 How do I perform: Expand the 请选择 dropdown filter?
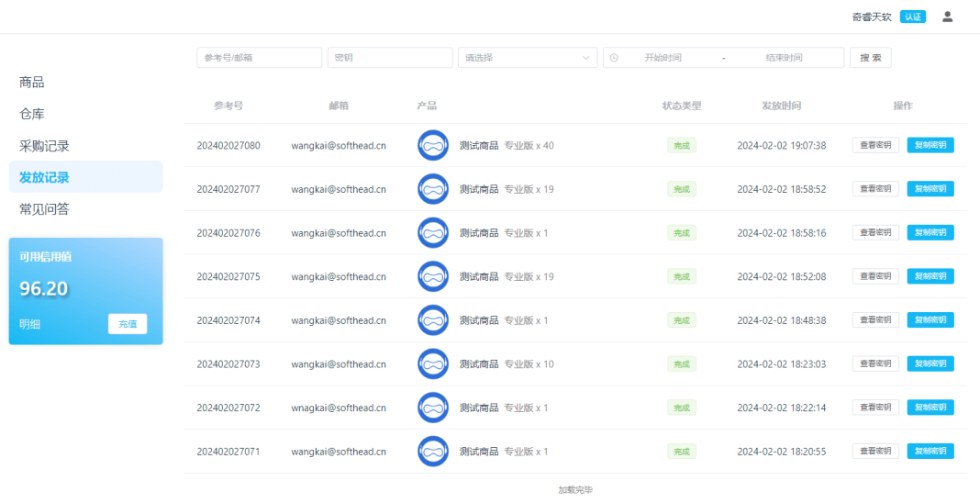point(527,58)
